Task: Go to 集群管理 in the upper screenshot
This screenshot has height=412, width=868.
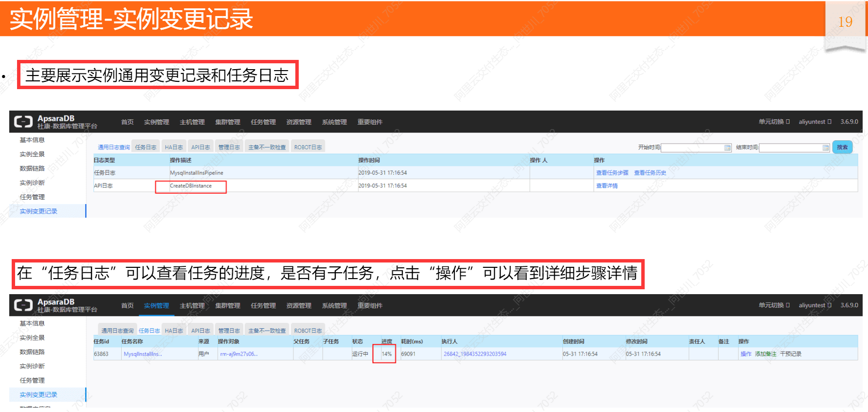Action: pyautogui.click(x=228, y=122)
